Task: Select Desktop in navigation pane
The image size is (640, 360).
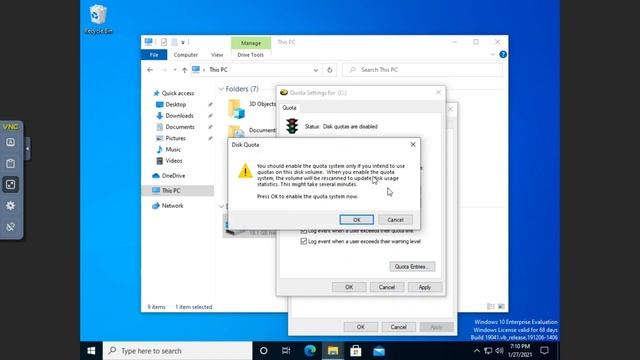Action: click(176, 104)
